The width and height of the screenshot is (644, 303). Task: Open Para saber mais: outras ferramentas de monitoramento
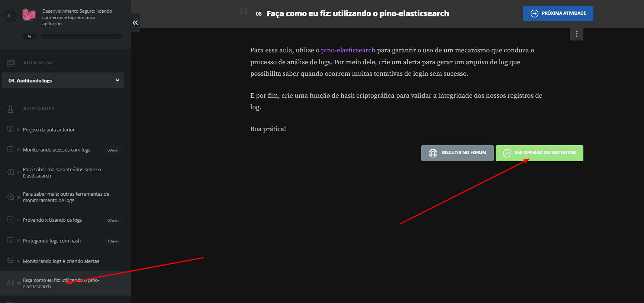66,197
